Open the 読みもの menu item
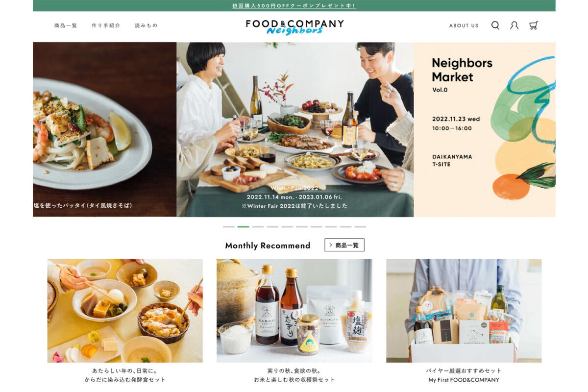The width and height of the screenshot is (588, 392). [147, 25]
